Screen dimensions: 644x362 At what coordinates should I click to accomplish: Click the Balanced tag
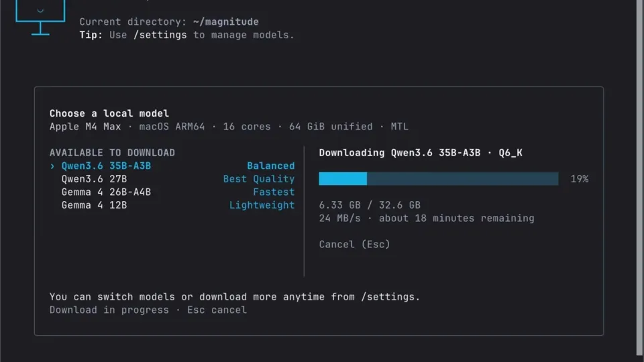[270, 166]
